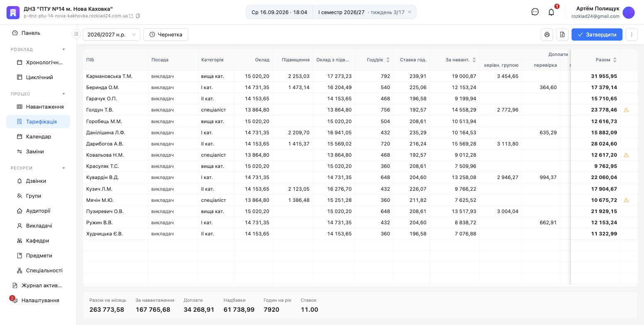Export table to Excel file
Viewport: 644px width, 325px height.
coord(562,34)
